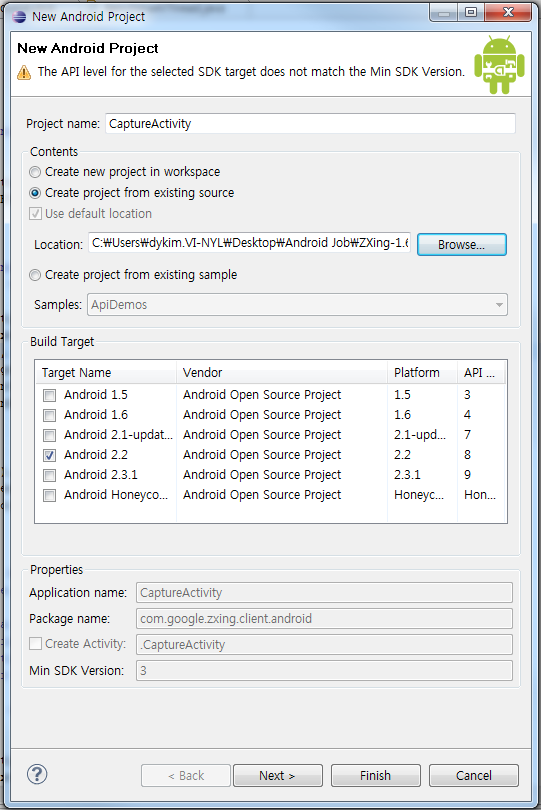Click the Min SDK Version field

click(x=324, y=671)
